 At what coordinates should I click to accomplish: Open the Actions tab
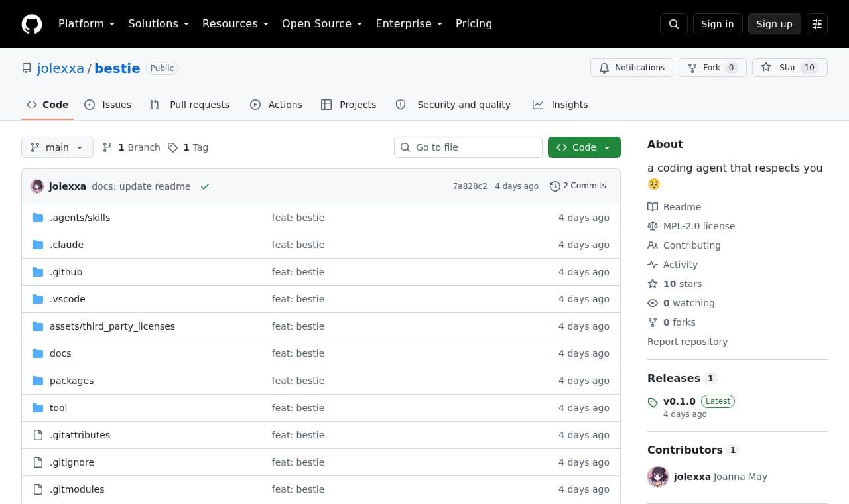tap(276, 105)
